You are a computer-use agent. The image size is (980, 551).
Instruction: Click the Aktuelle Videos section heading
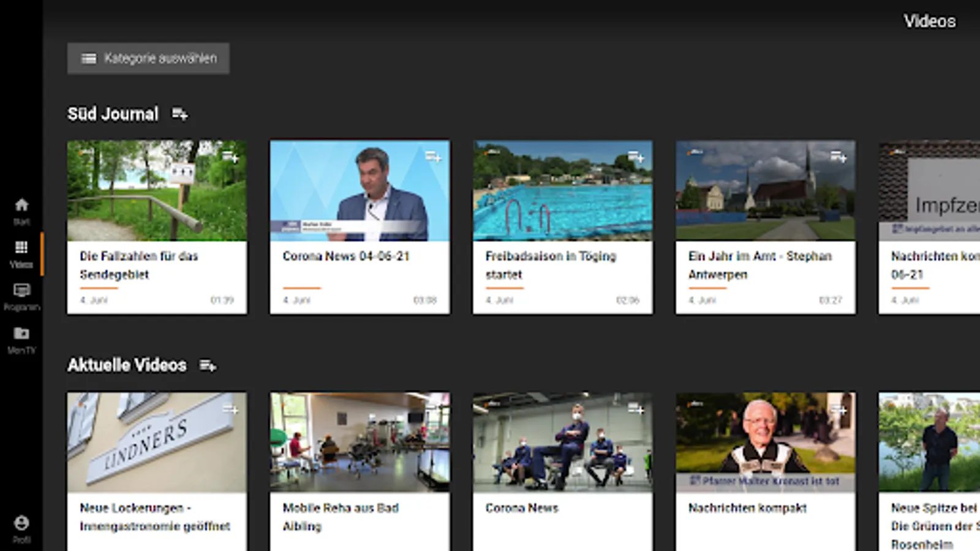pyautogui.click(x=127, y=365)
